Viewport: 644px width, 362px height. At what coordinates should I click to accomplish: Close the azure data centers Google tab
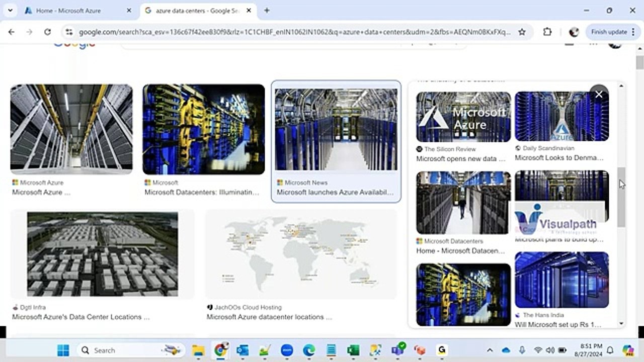[248, 11]
